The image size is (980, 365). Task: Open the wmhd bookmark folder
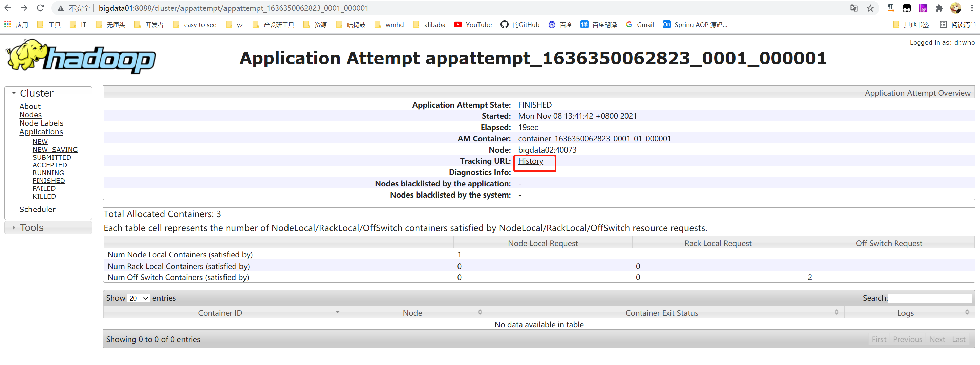click(389, 25)
